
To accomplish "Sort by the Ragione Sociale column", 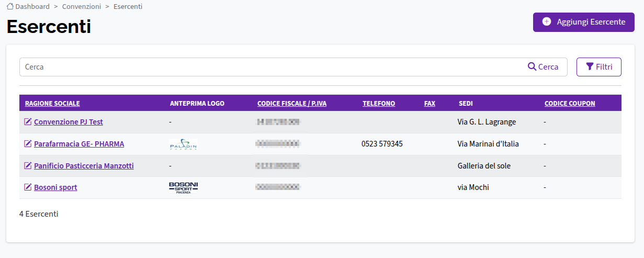I will tap(52, 104).
